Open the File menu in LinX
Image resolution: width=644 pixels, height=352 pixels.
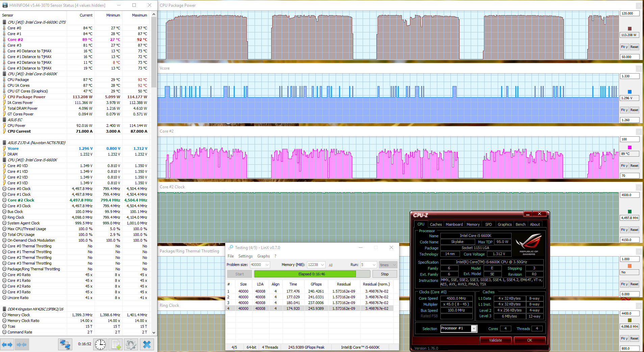tap(231, 256)
